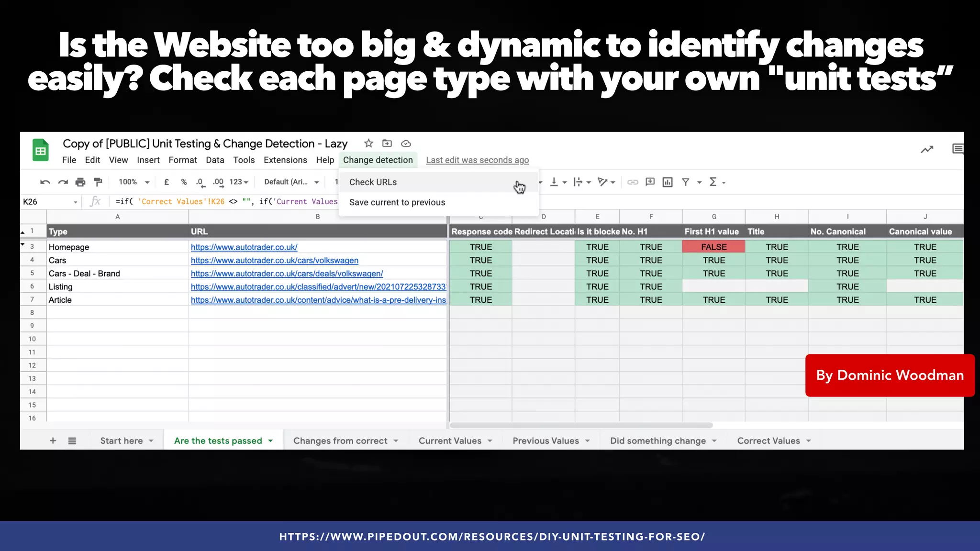
Task: Click the add sheet plus button
Action: pos(53,441)
